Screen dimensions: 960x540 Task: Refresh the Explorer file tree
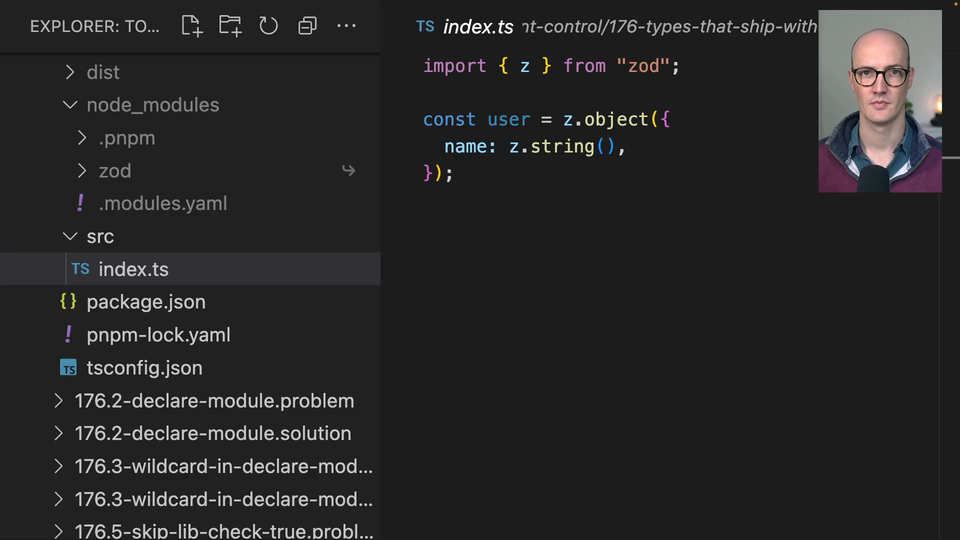click(268, 26)
